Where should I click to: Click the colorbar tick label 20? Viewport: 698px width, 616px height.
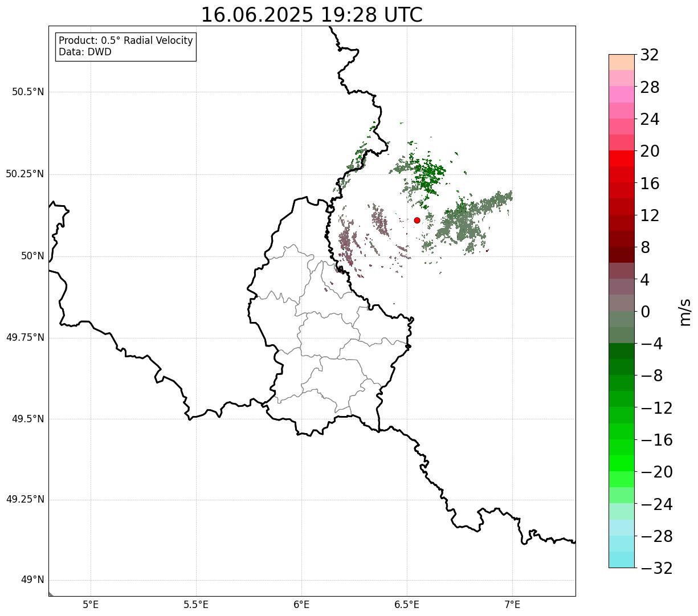(650, 152)
